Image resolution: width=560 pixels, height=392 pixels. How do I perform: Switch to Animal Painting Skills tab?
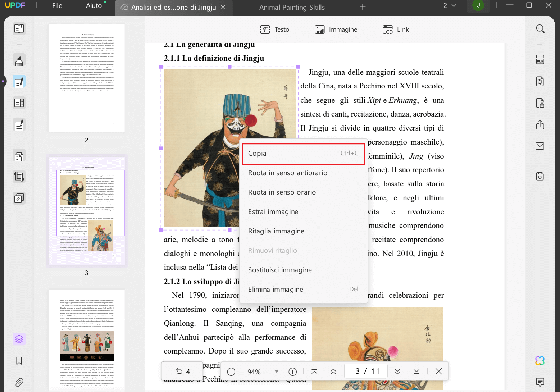point(292,7)
